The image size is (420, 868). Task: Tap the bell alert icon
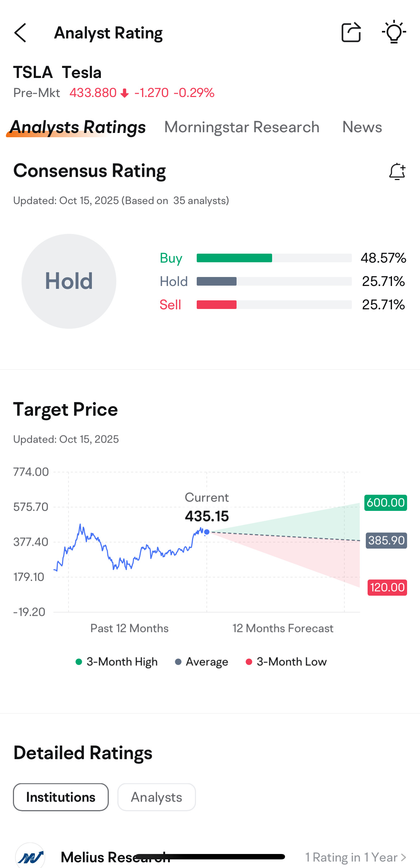pyautogui.click(x=397, y=171)
